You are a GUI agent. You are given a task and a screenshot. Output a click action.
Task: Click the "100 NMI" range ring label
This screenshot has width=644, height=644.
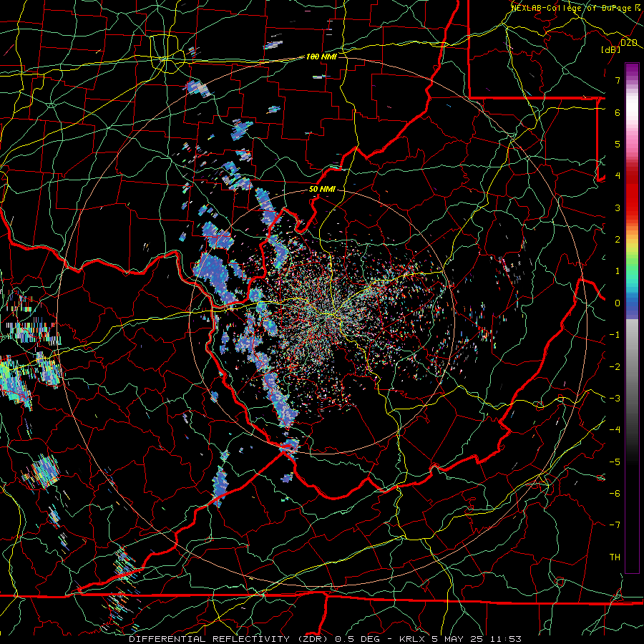(x=321, y=57)
